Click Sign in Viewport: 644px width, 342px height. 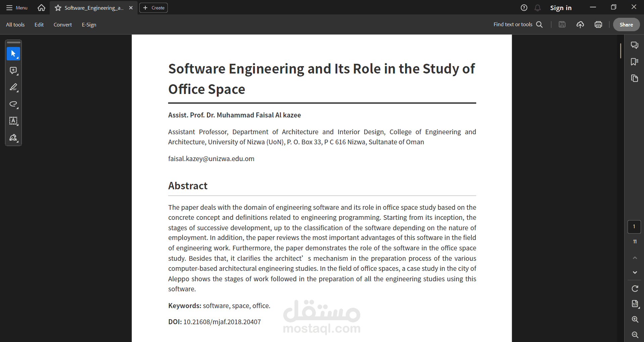pos(561,8)
